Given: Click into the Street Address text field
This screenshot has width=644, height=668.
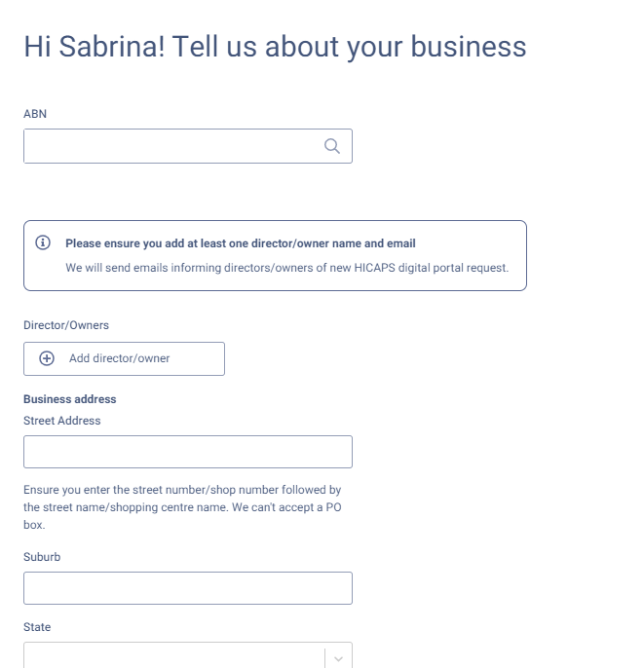Looking at the screenshot, I should (x=187, y=452).
